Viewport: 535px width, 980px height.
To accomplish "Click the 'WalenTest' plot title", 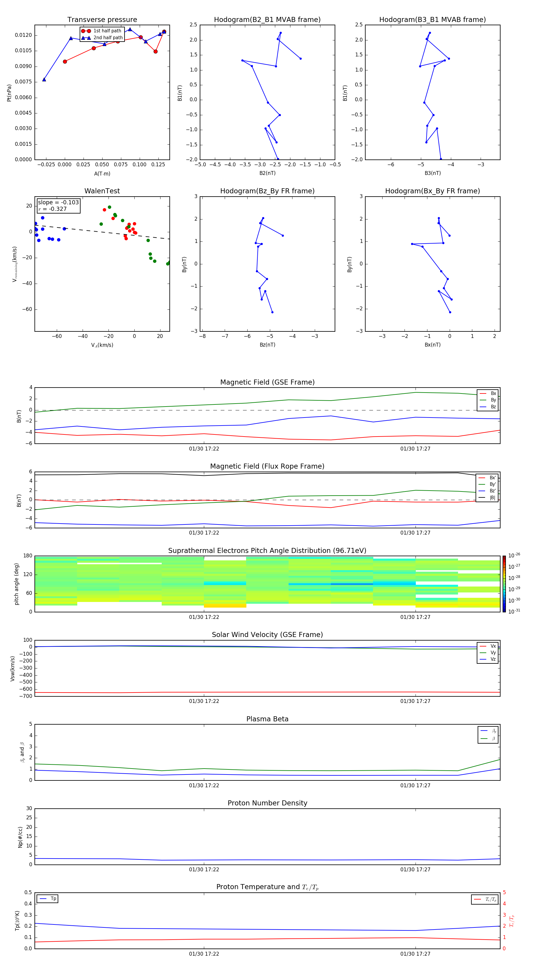I will [x=102, y=191].
